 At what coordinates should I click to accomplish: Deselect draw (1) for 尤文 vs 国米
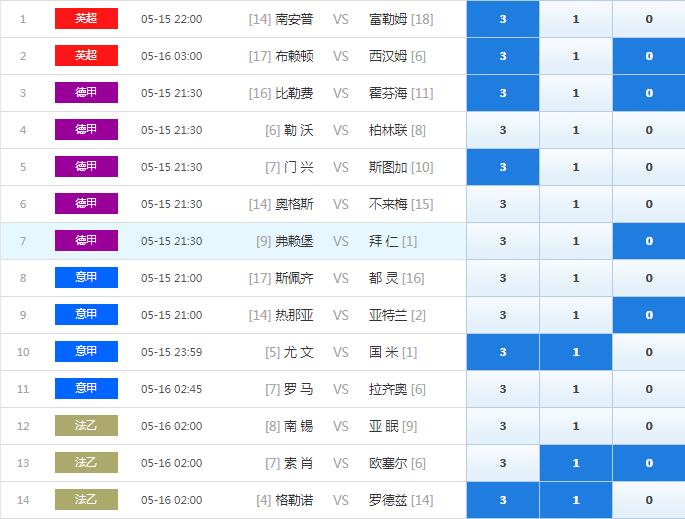click(575, 352)
